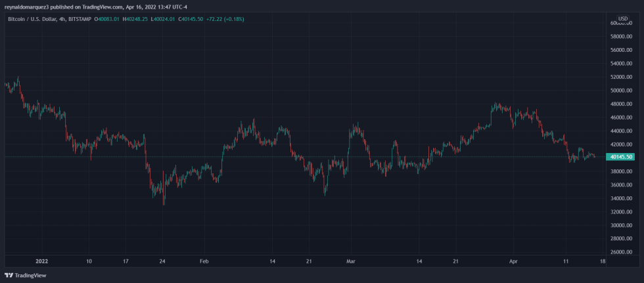Click the 18 date label on time axis
The width and height of the screenshot is (644, 283).
click(602, 261)
